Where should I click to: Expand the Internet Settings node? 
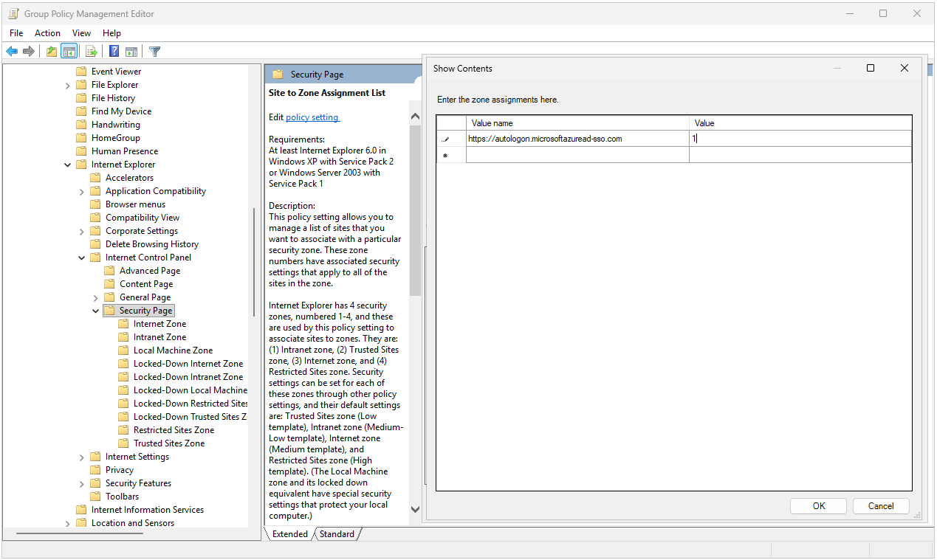click(x=82, y=457)
